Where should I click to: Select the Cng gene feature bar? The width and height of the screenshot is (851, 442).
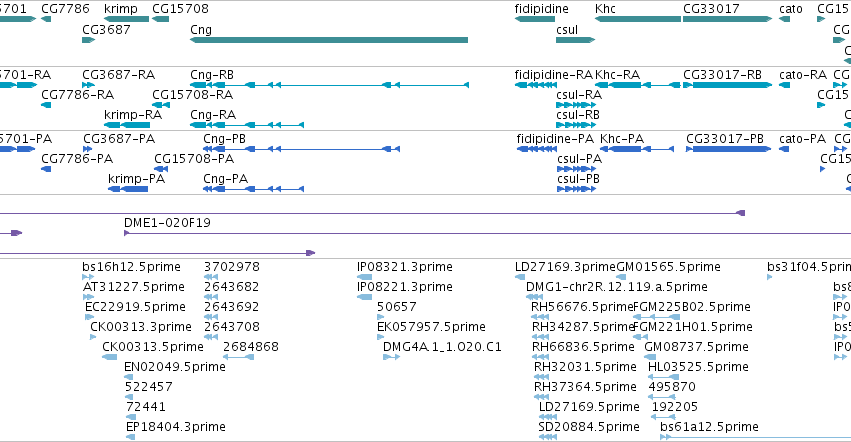329,40
